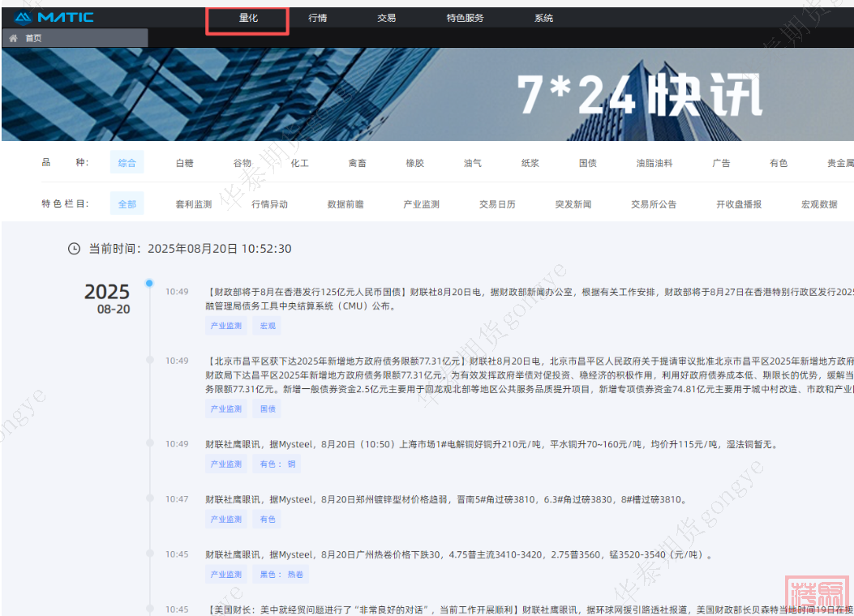The width and height of the screenshot is (854, 616).
Task: Select the 白糖 variety filter
Action: tap(185, 163)
